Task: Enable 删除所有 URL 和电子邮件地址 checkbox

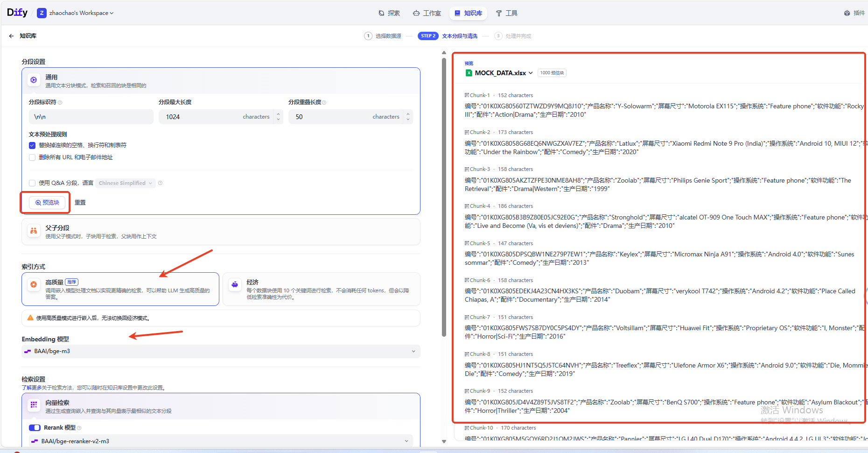Action: click(32, 157)
